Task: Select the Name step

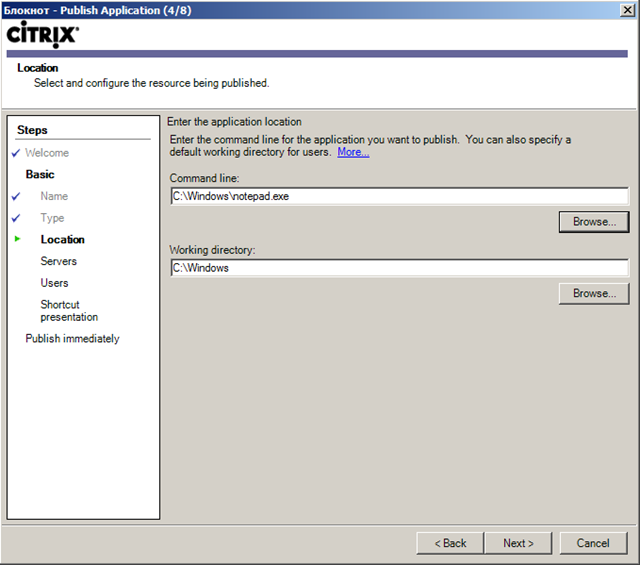Action: [x=54, y=196]
